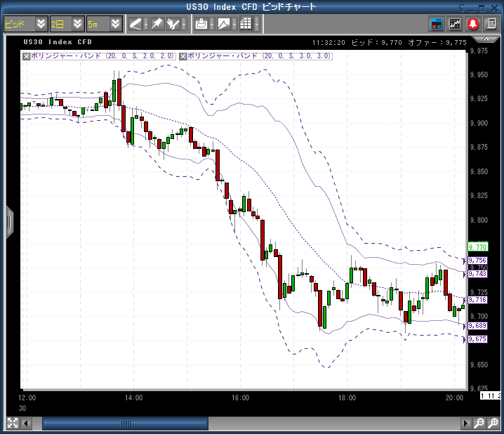
Task: Click the line chart indicator icon
Action: (455, 24)
